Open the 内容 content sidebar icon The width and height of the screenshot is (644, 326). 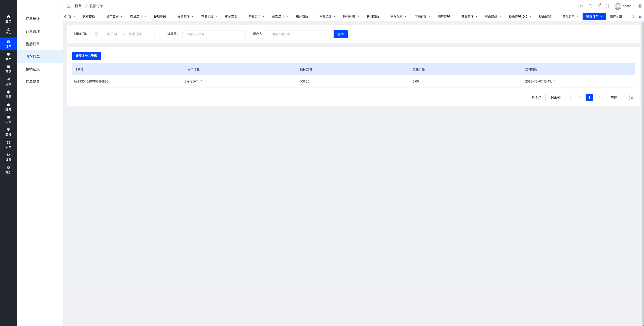click(x=8, y=119)
